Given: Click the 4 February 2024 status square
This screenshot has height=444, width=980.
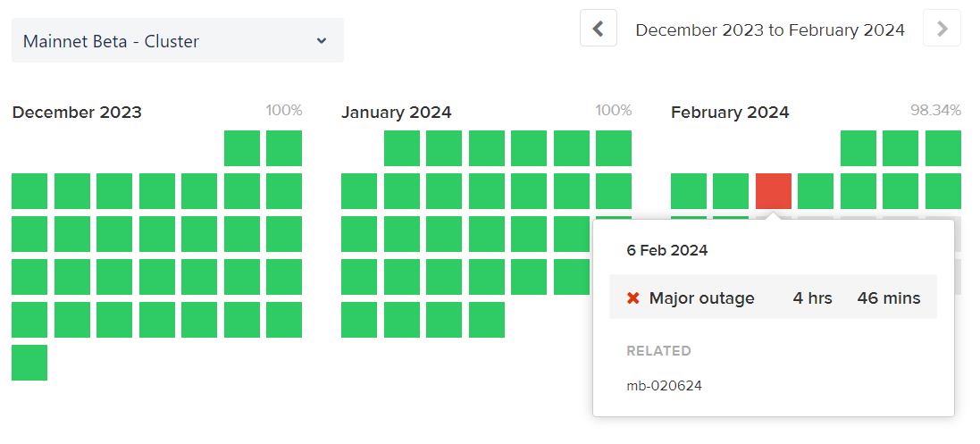Looking at the screenshot, I should (689, 191).
